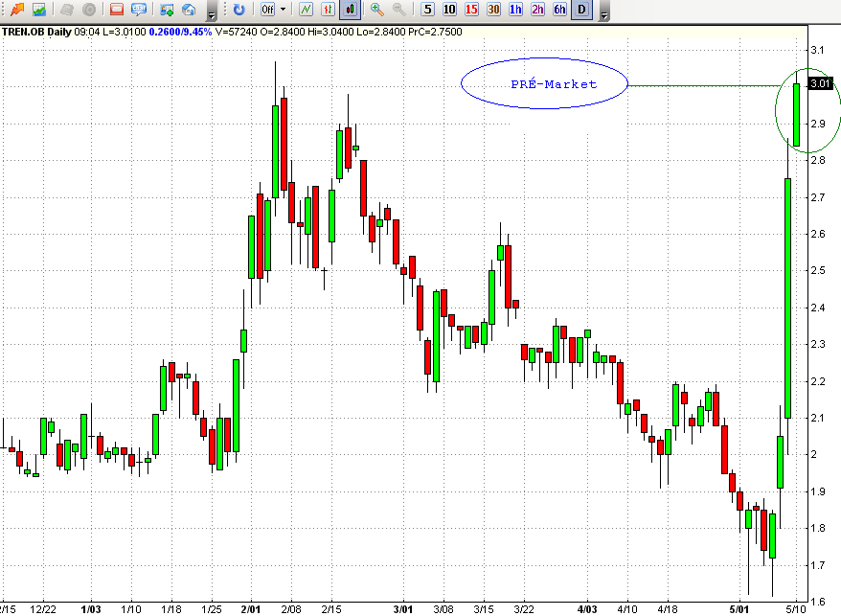Select the D daily interval button

click(581, 10)
